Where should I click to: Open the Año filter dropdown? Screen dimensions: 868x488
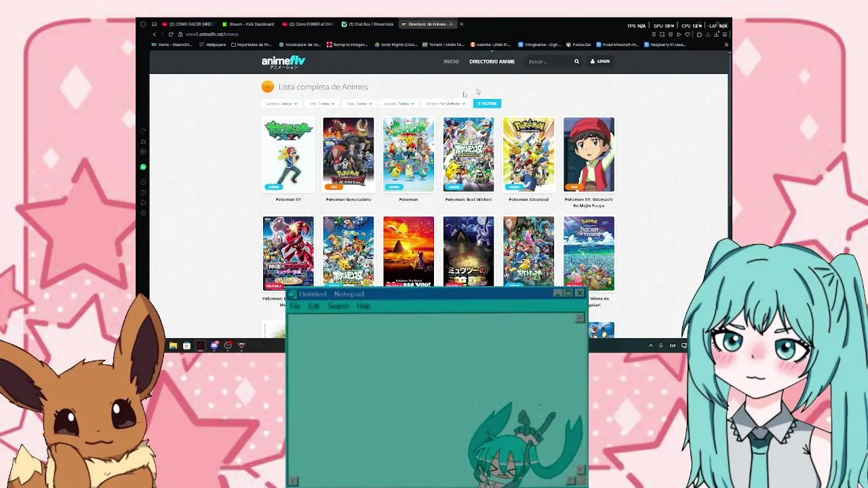pos(321,104)
